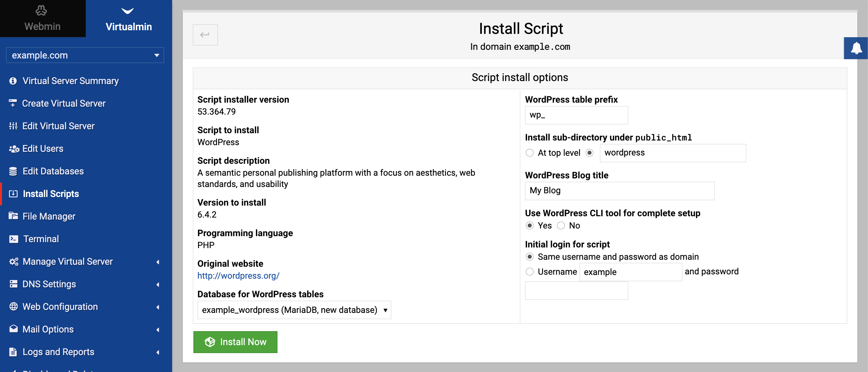Click the Logs and Reports document icon
Screen dimensions: 868x372
(13, 351)
